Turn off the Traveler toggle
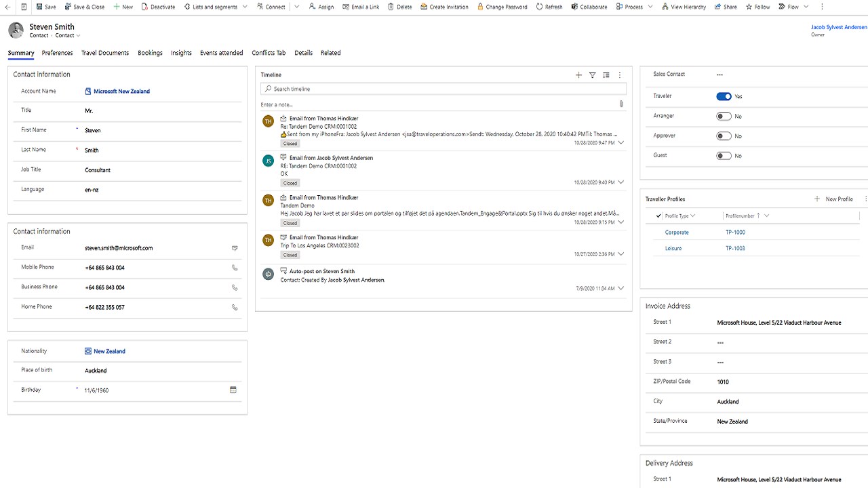The image size is (868, 488). [x=724, y=96]
